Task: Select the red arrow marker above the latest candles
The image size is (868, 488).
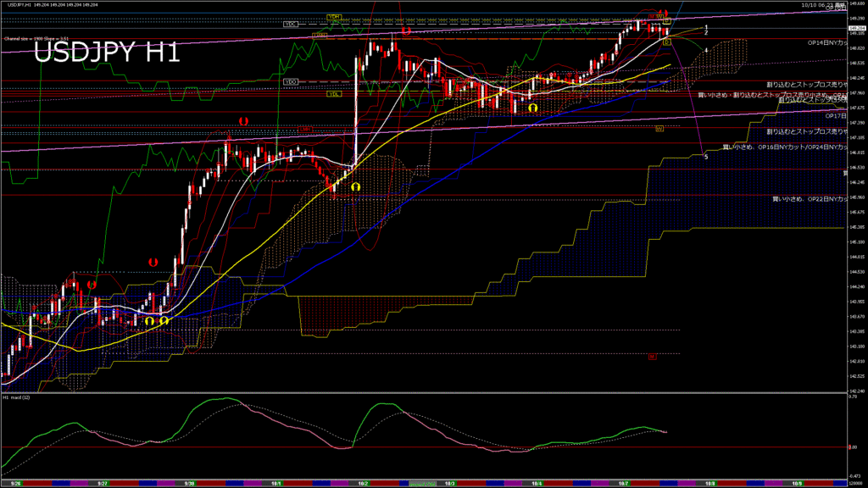Action: [x=663, y=13]
